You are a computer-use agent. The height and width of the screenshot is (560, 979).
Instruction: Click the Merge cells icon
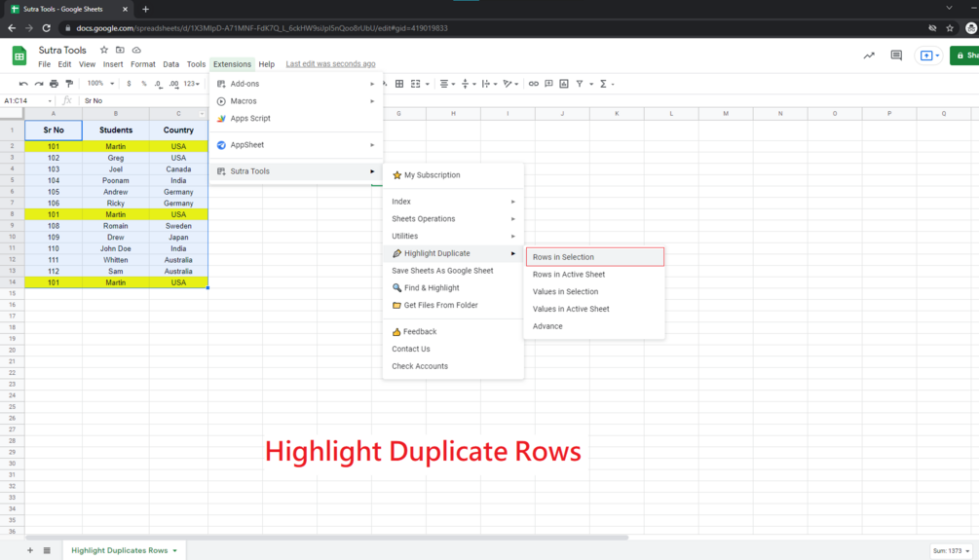click(x=416, y=84)
